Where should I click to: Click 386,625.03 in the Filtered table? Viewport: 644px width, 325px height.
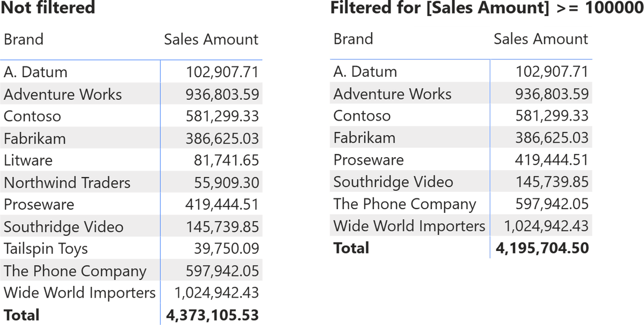552,138
